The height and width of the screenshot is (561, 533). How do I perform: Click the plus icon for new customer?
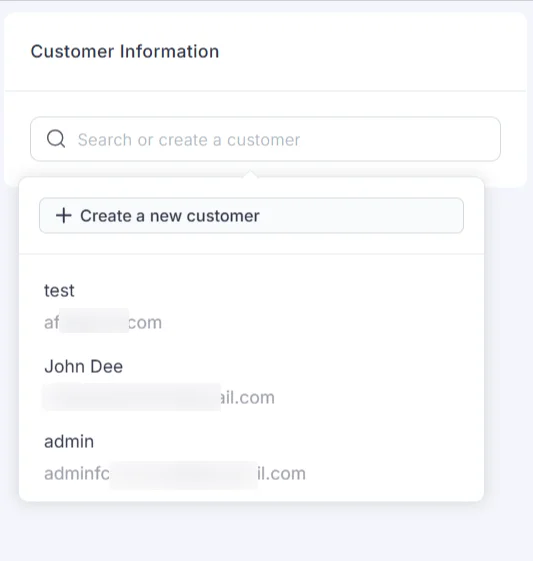click(64, 216)
